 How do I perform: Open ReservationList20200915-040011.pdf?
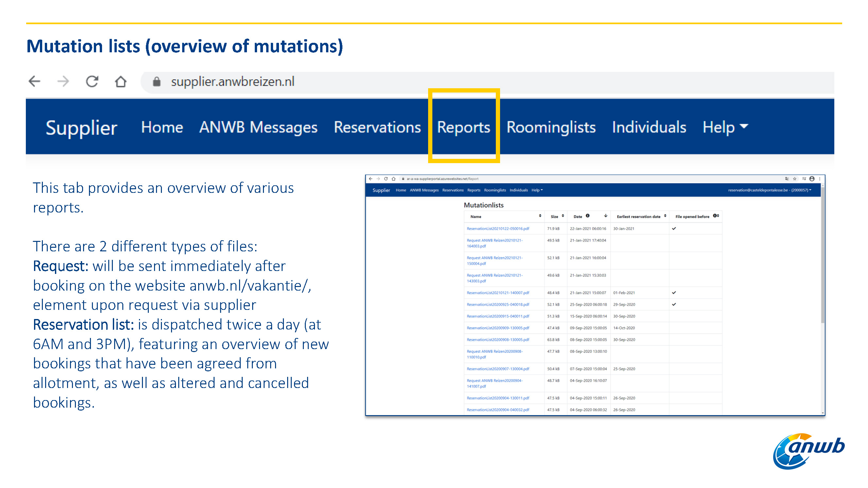[x=498, y=317]
